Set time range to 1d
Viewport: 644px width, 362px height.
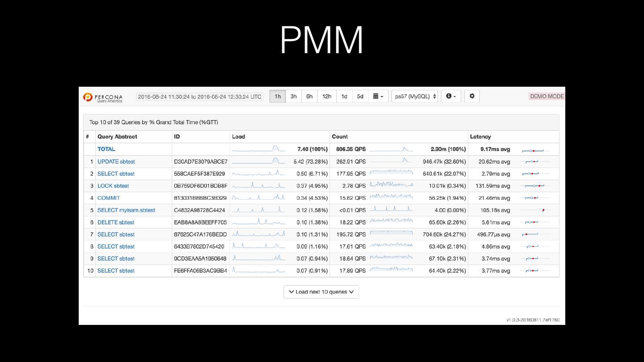(344, 96)
